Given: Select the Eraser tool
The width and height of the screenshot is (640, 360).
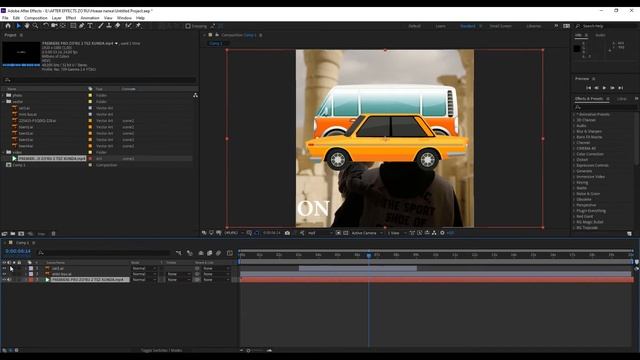Looking at the screenshot, I should [118, 26].
